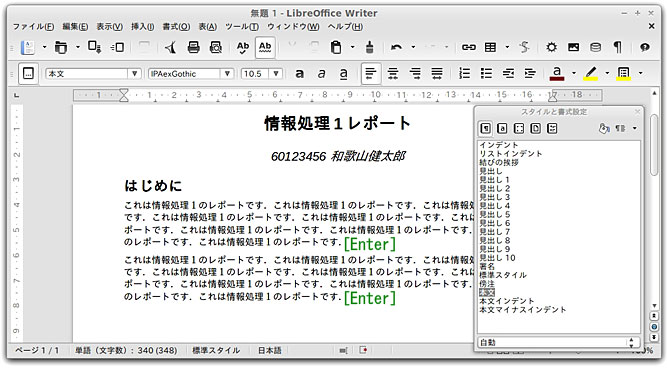
Task: Select 見出し 1 style in the list
Action: tap(494, 180)
